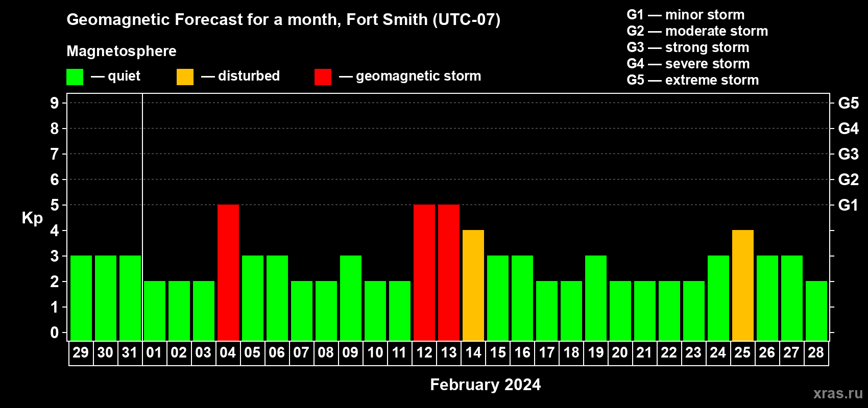Click the Kp value 0 axis label
868x408 pixels.
55,333
